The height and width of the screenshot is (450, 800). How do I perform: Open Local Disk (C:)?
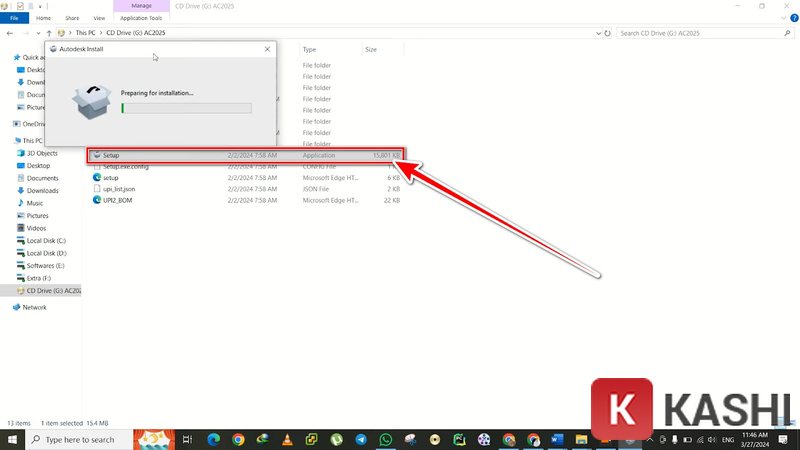(x=46, y=240)
